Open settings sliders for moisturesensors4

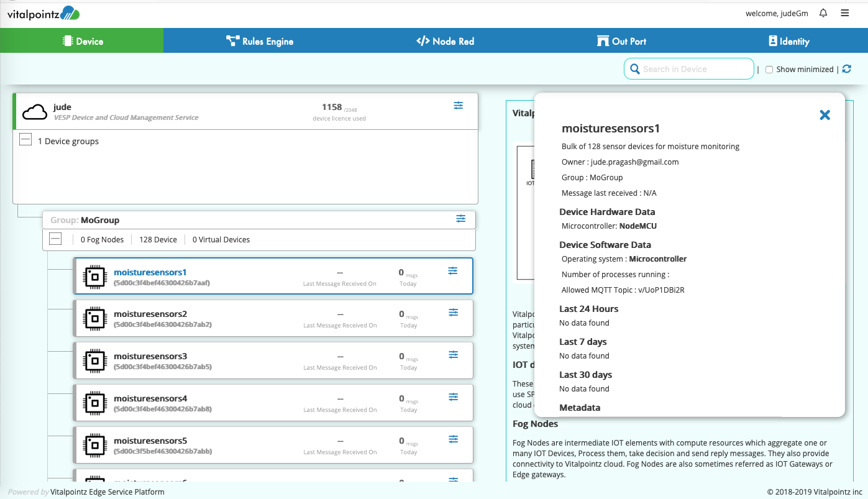tap(454, 397)
